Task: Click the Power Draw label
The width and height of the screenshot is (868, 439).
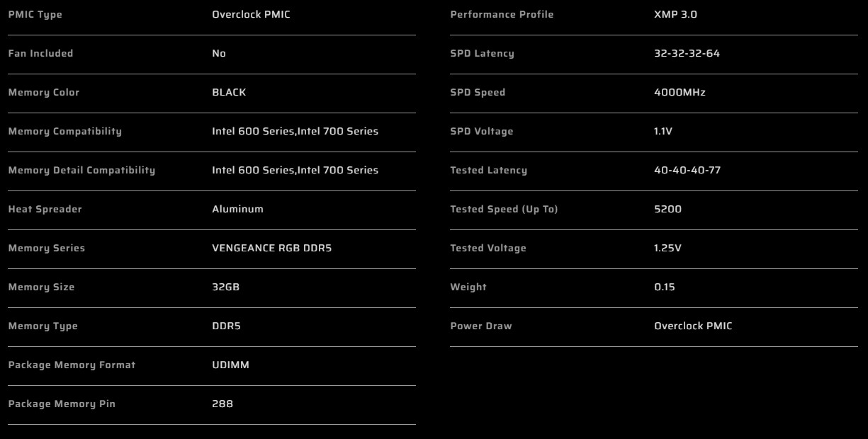Action: (480, 326)
